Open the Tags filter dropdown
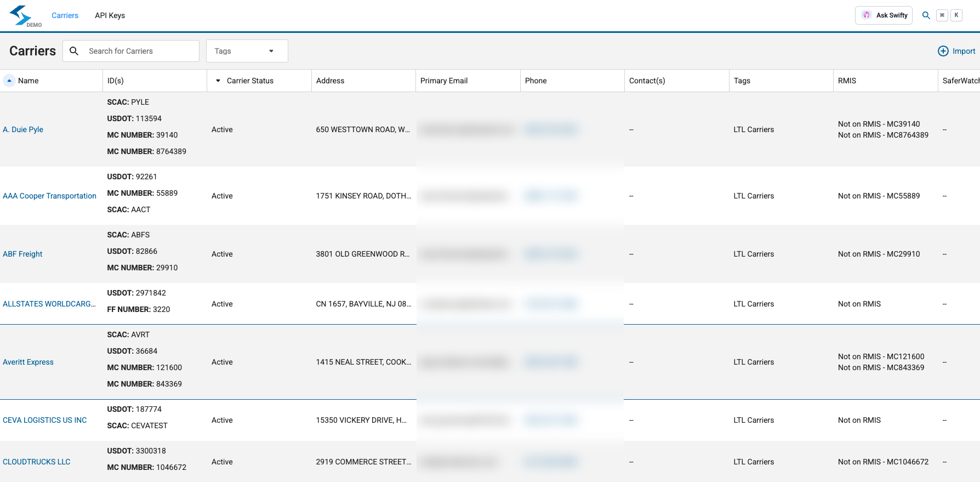This screenshot has height=482, width=980. pos(247,51)
